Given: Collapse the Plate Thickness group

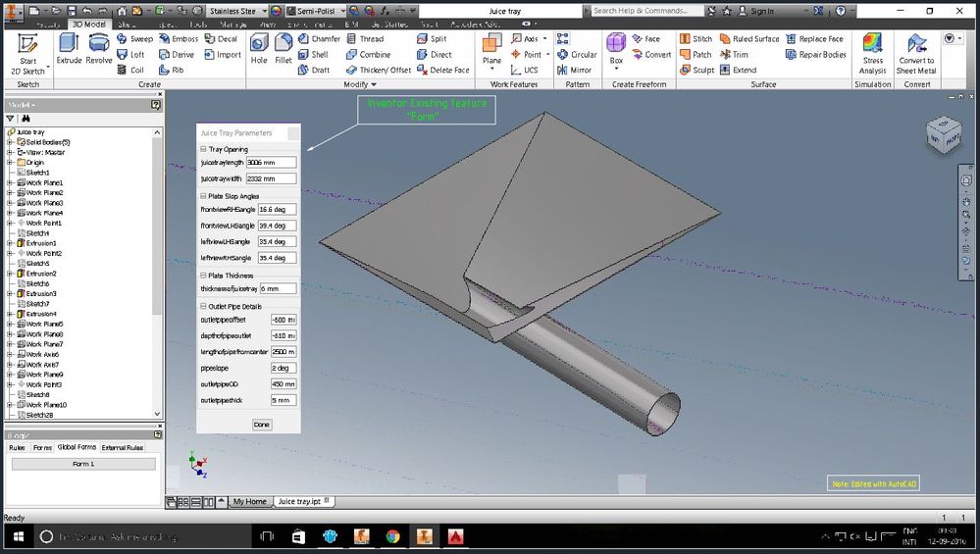Looking at the screenshot, I should [203, 276].
